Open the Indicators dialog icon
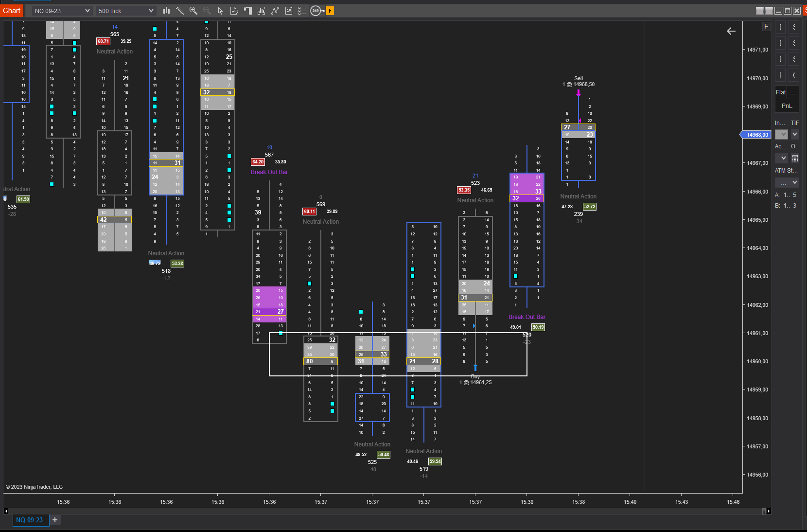 pyautogui.click(x=262, y=11)
